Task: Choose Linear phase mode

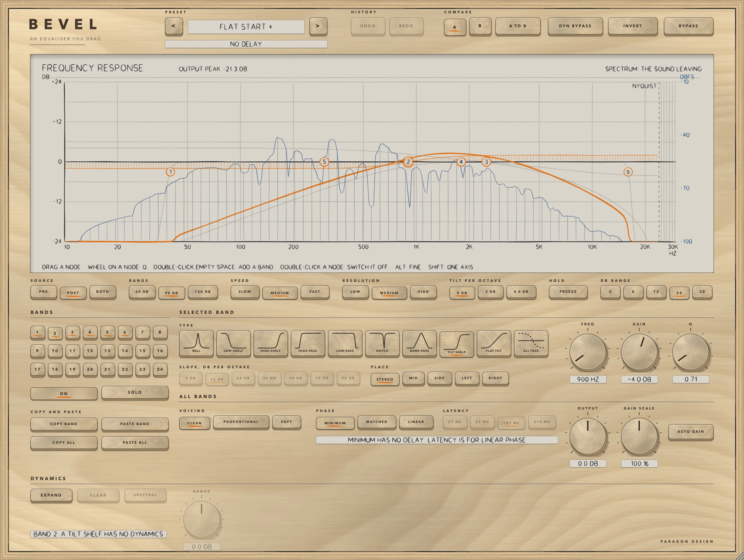Action: coord(416,422)
